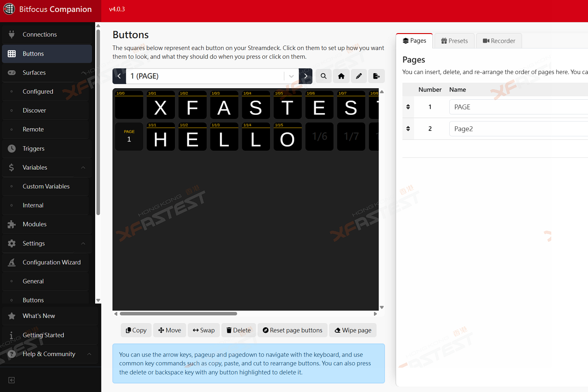This screenshot has height=392, width=588.
Task: Open Connections from the sidebar
Action: click(x=40, y=34)
